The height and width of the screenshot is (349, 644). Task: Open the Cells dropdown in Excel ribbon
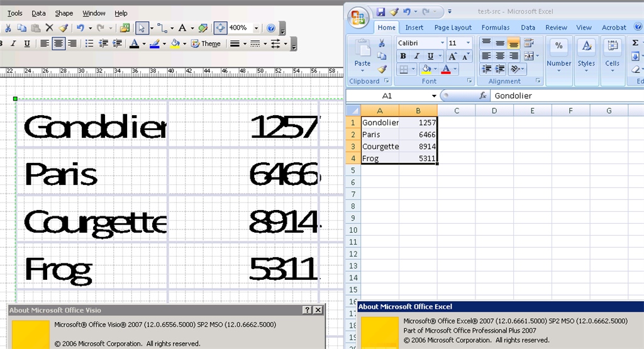[x=612, y=62]
